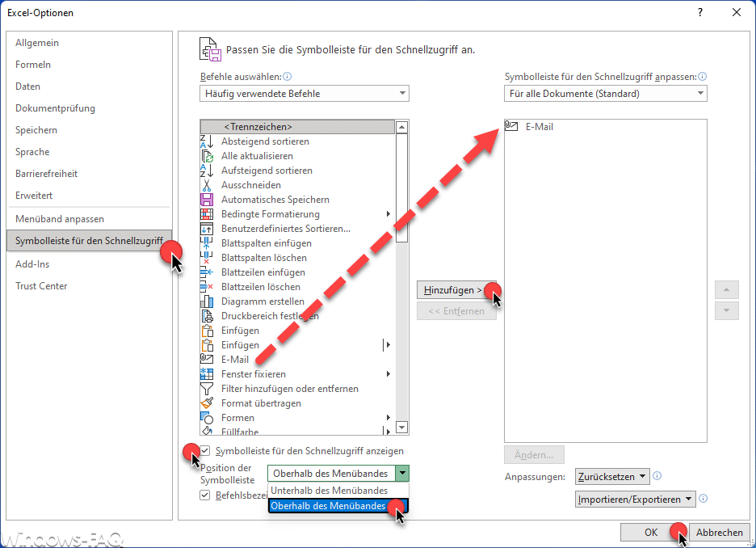Open the Position der Symbolleiste combo box
Screen dimensions: 756x548
click(338, 473)
